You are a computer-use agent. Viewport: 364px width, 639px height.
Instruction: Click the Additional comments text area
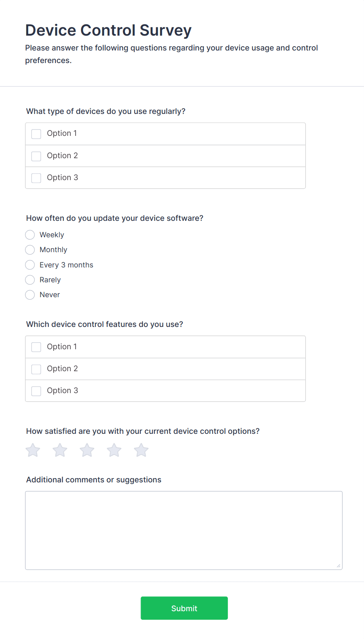point(184,530)
